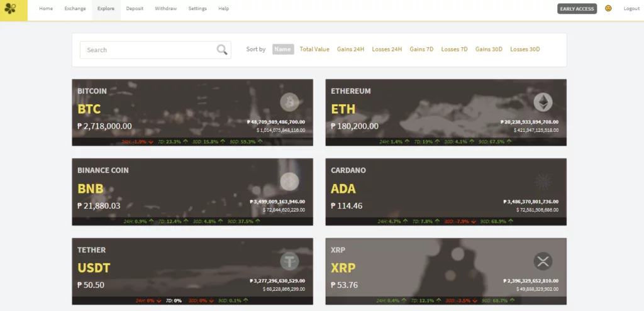
Task: Click the search magnifier icon
Action: coord(222,50)
